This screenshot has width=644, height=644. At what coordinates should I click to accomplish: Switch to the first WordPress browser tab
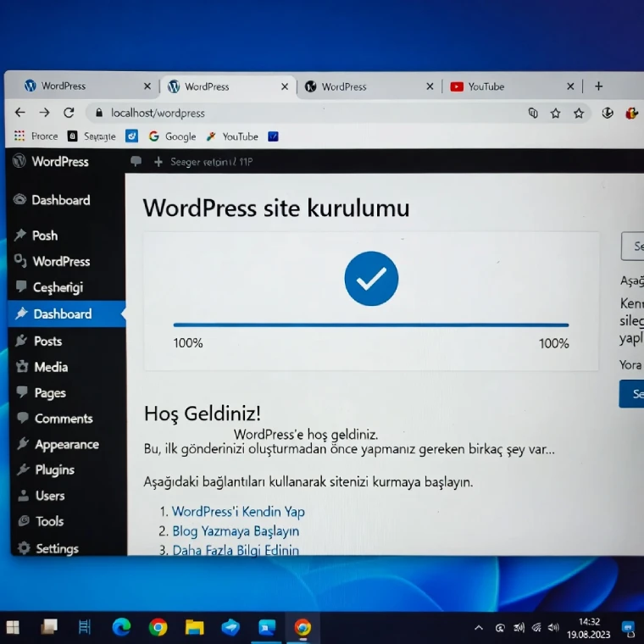coord(82,86)
